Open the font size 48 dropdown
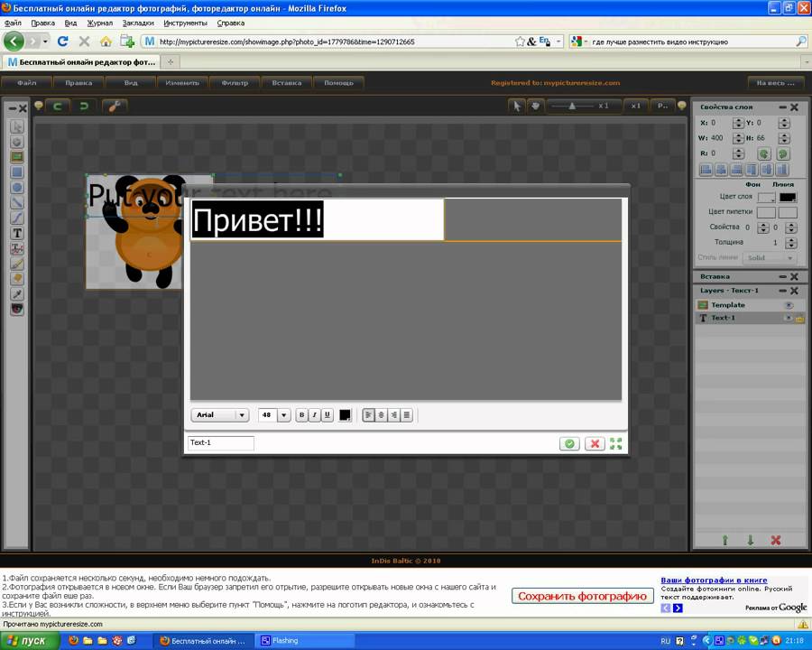 pos(283,415)
